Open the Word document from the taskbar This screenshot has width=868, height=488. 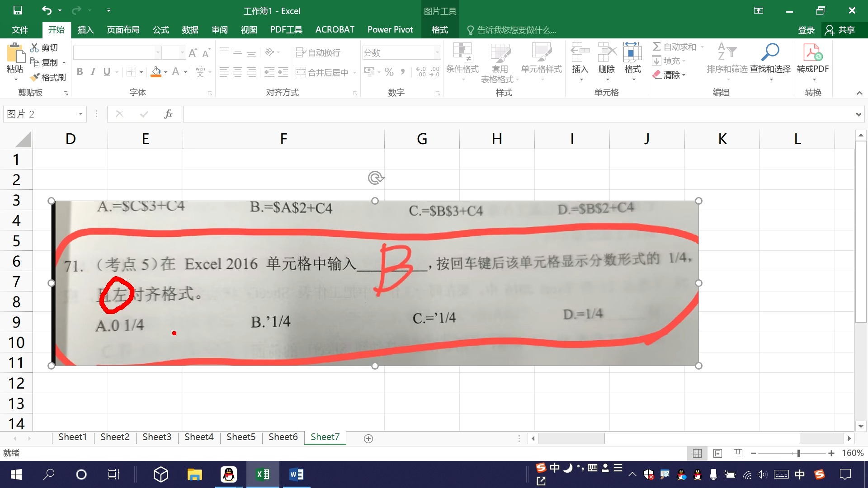click(296, 474)
